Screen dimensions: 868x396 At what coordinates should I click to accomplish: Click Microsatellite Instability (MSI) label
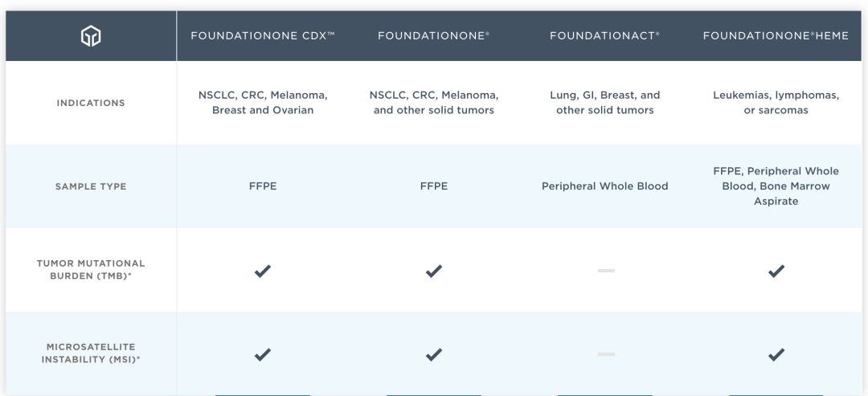(x=91, y=353)
